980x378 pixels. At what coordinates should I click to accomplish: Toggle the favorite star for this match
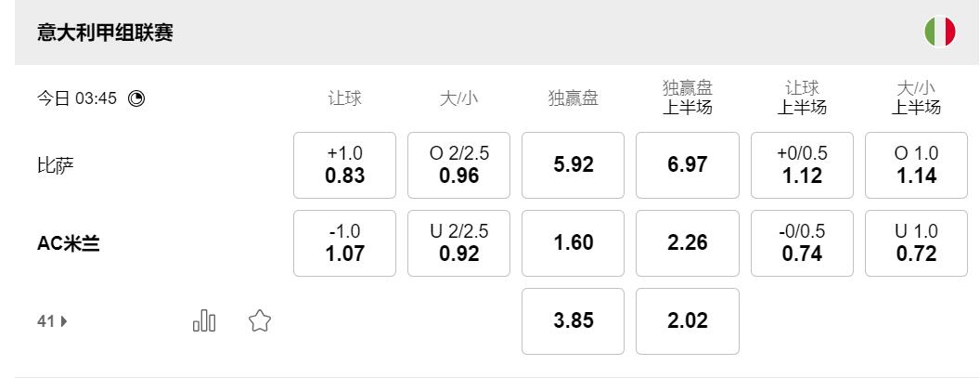[x=259, y=321]
